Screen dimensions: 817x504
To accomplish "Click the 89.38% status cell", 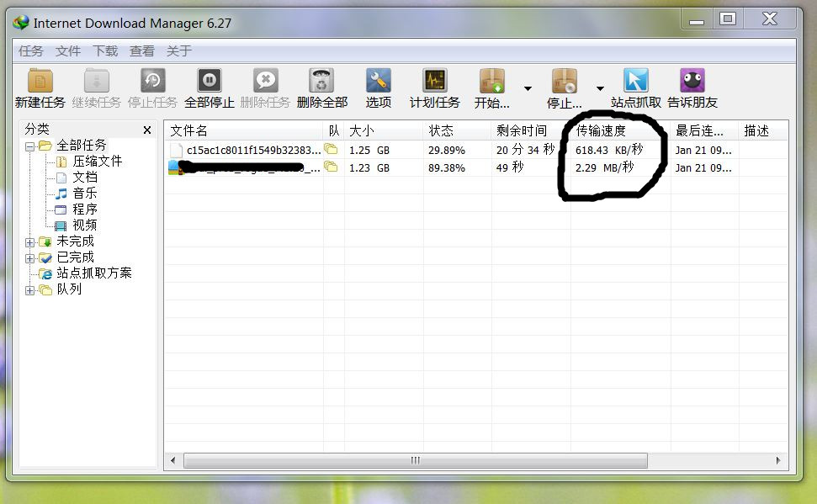I will pyautogui.click(x=447, y=167).
